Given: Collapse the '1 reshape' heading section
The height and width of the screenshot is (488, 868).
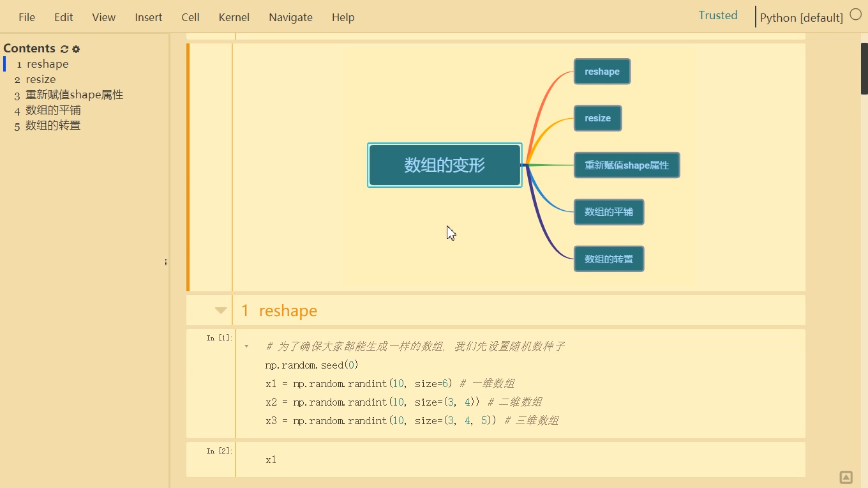Looking at the screenshot, I should [221, 310].
